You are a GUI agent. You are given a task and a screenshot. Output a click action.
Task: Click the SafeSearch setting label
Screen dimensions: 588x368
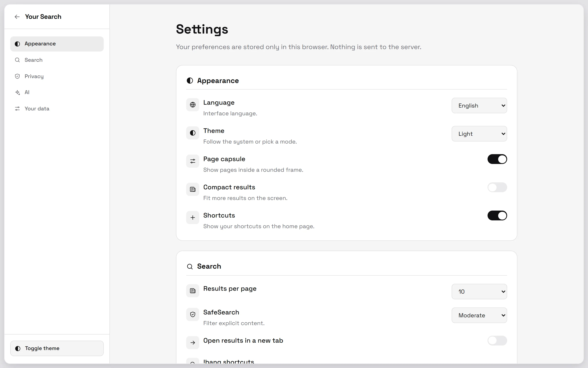pos(221,312)
